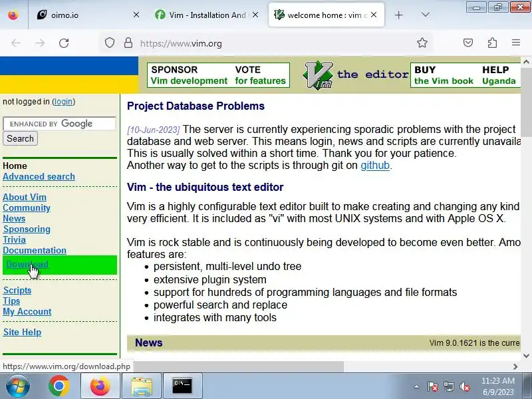
Task: Click Project Database Problems heading
Action: (x=196, y=106)
